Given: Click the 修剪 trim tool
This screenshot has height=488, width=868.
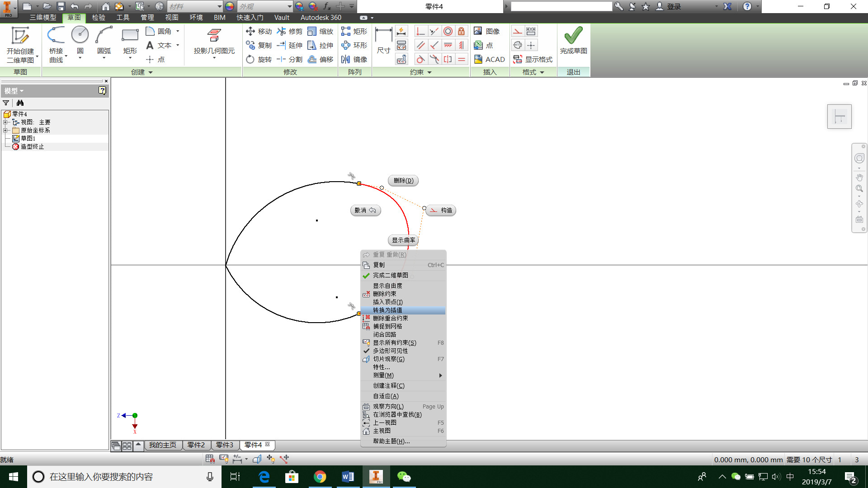Looking at the screenshot, I should click(x=290, y=31).
